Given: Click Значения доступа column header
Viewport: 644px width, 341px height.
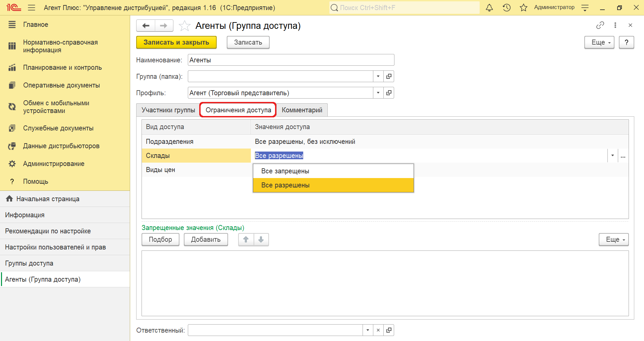Looking at the screenshot, I should (x=440, y=127).
